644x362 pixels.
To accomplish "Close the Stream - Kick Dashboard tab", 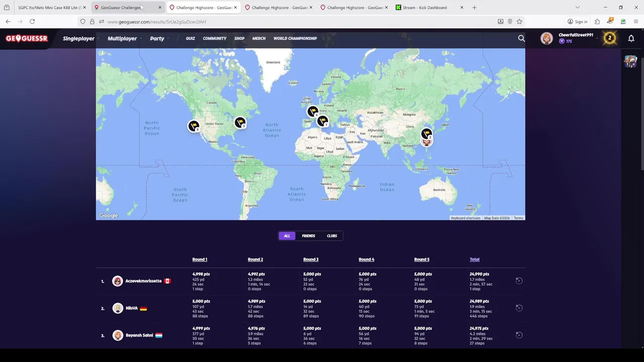I will [x=461, y=8].
